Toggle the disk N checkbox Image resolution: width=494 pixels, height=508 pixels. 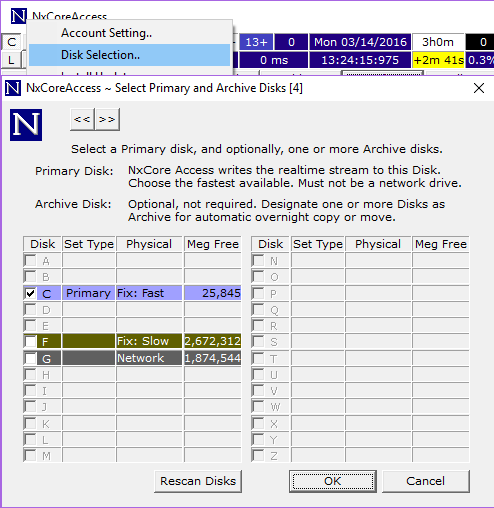258,261
